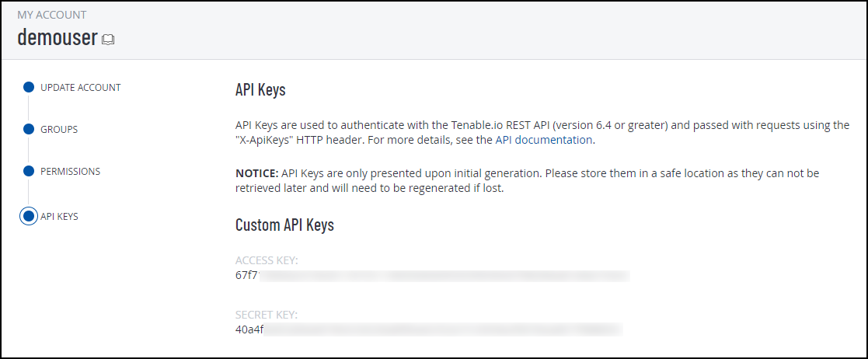Click the icon next to demouser

pos(108,39)
